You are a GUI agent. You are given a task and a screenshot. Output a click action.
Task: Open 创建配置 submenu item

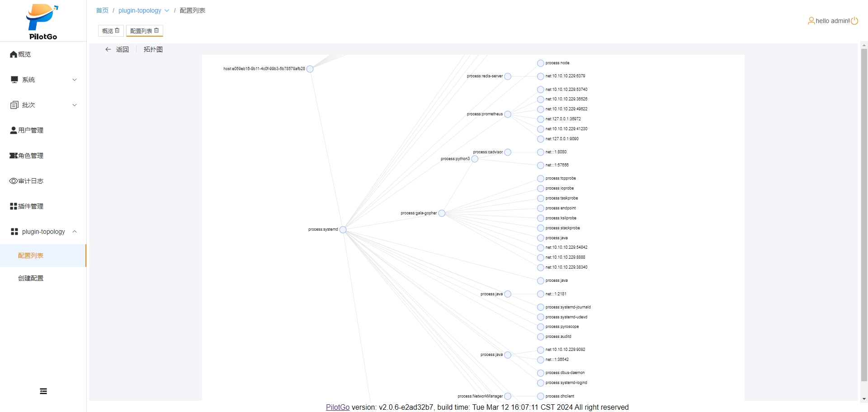(31, 278)
